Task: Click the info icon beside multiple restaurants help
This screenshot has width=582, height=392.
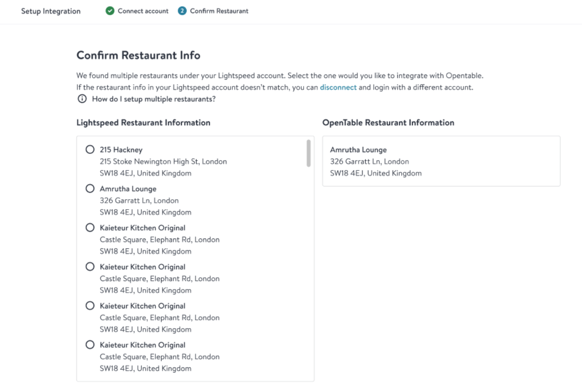Action: pos(82,99)
